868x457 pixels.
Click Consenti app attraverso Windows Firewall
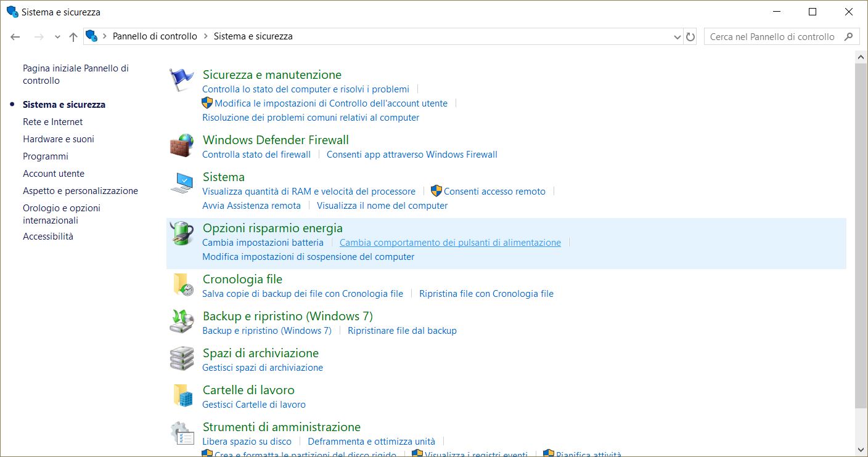tap(412, 155)
